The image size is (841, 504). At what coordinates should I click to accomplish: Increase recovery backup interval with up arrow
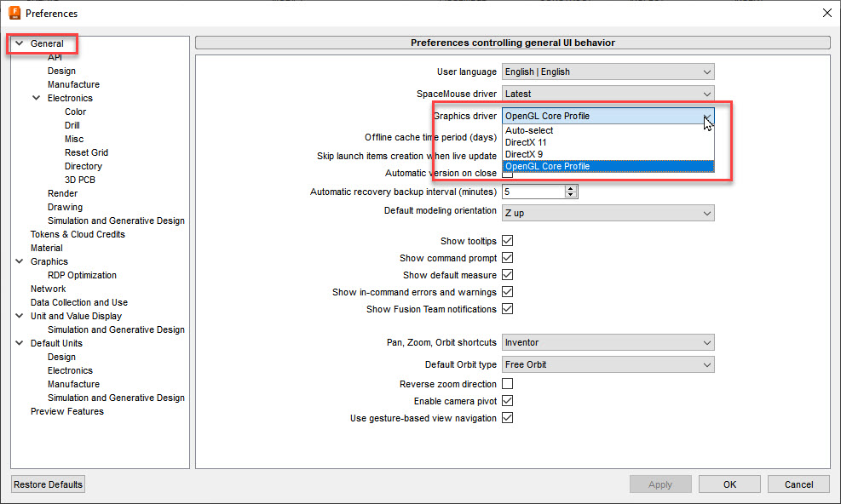[x=571, y=188]
